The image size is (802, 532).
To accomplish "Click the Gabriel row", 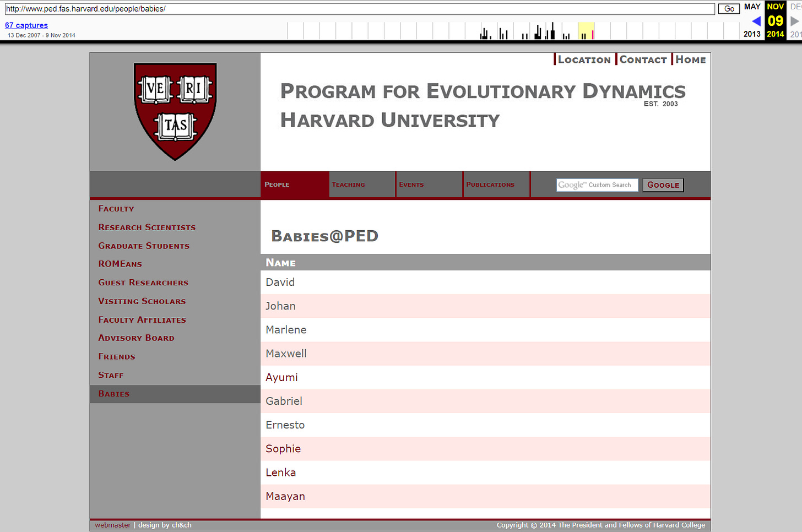I will point(485,401).
